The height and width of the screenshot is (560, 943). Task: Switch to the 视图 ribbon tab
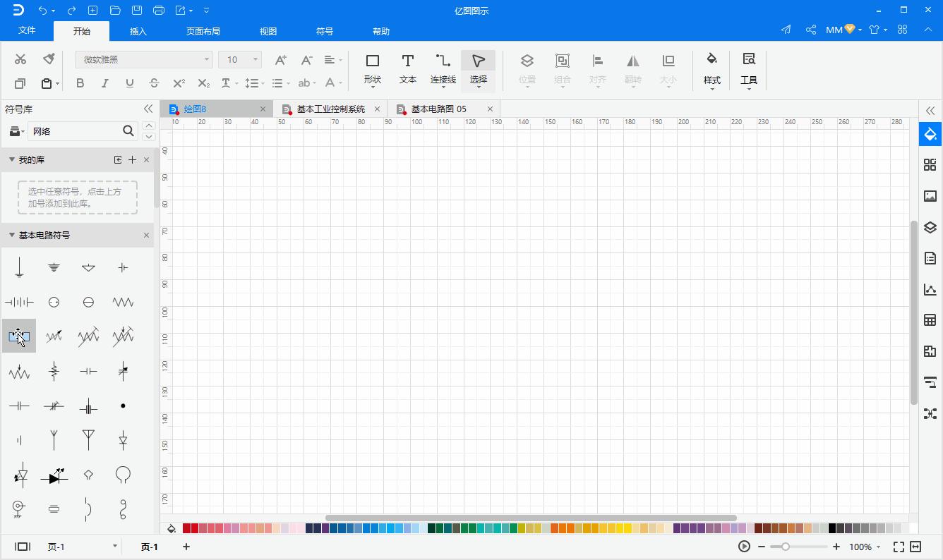click(268, 31)
